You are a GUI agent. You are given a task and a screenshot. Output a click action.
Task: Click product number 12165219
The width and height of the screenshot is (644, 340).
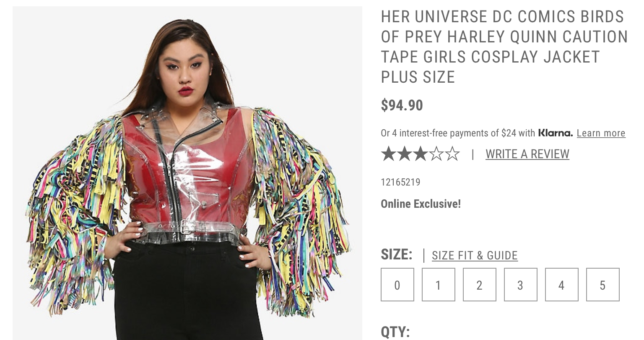[400, 182]
